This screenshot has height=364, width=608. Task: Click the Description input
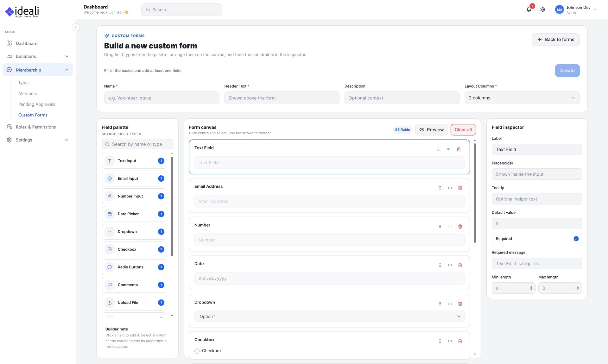point(402,98)
